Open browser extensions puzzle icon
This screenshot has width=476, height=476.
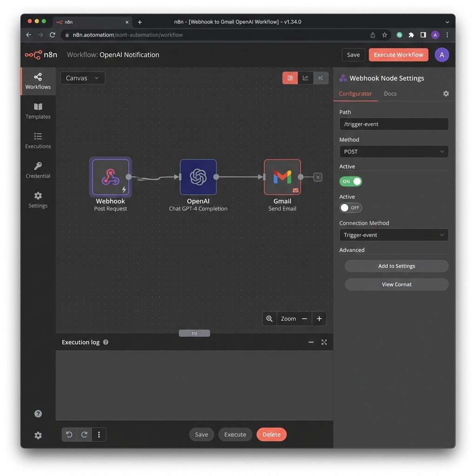[411, 35]
